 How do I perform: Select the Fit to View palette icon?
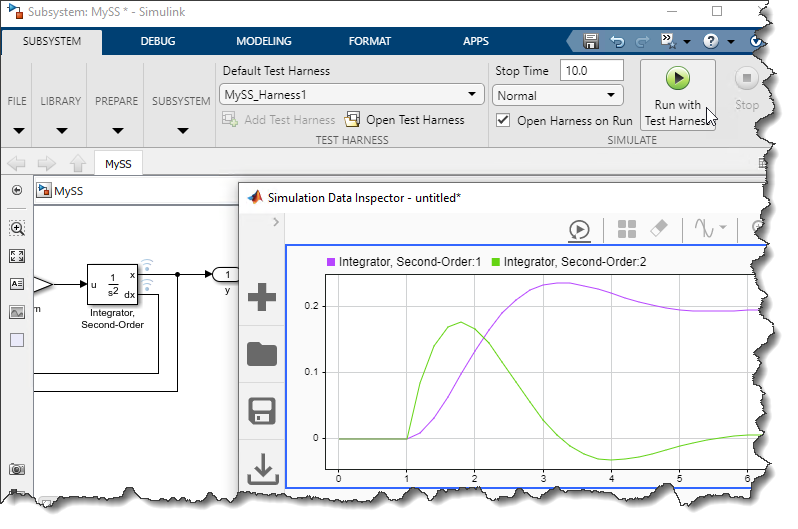pyautogui.click(x=17, y=256)
